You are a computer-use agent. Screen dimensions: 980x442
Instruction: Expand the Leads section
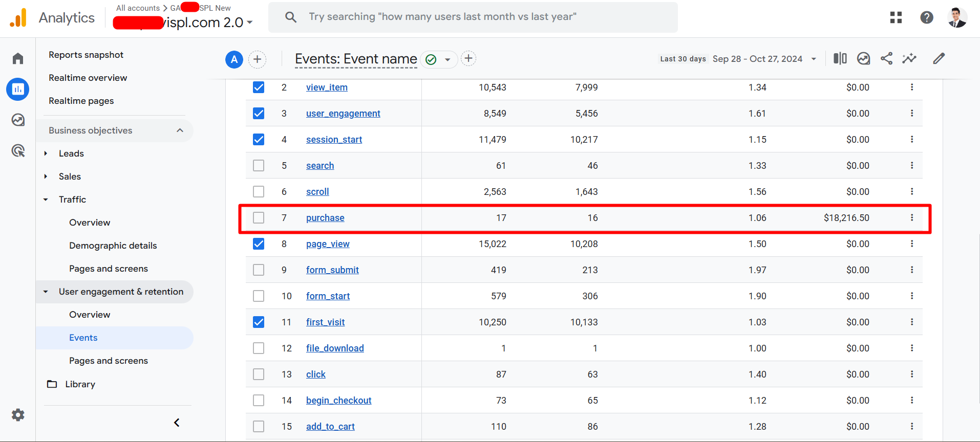[x=46, y=153]
